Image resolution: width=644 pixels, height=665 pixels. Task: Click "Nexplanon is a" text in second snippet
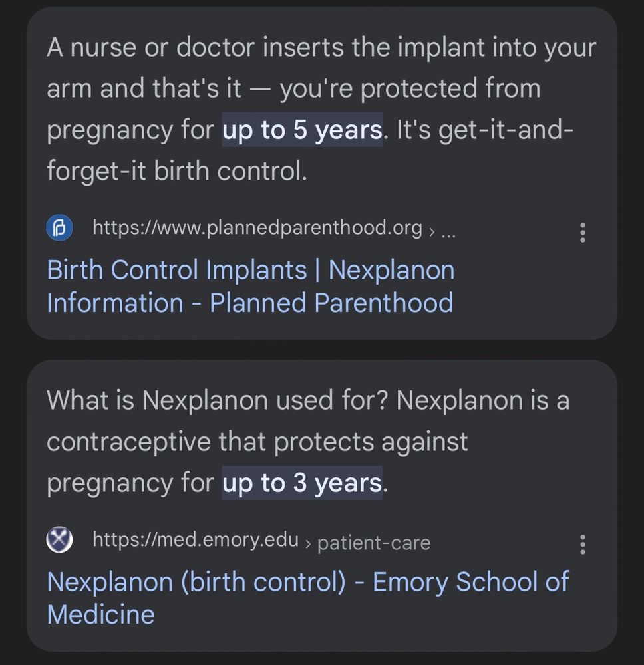click(483, 401)
